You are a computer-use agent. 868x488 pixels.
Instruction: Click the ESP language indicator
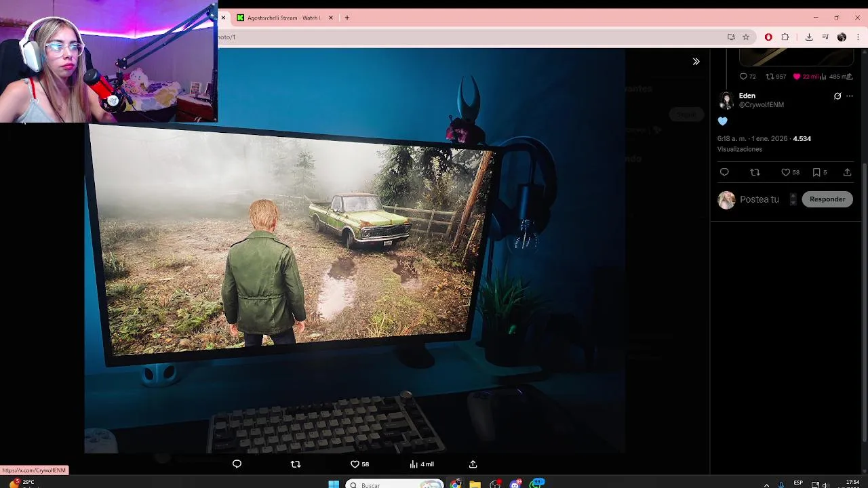click(x=798, y=483)
